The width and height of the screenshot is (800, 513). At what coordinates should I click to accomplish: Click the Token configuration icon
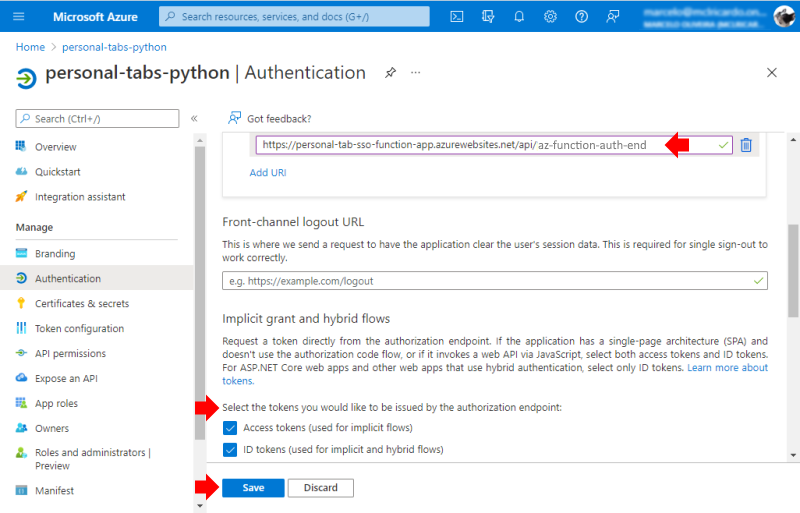[21, 328]
